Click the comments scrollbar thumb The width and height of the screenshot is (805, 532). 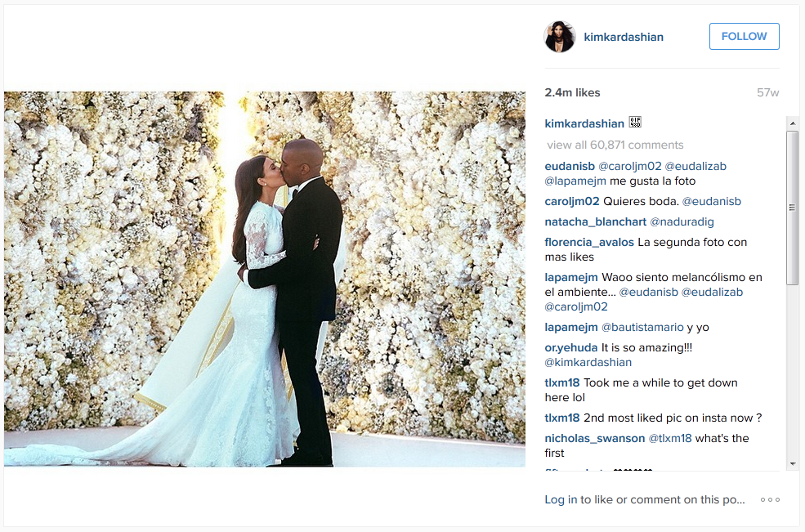click(x=793, y=208)
